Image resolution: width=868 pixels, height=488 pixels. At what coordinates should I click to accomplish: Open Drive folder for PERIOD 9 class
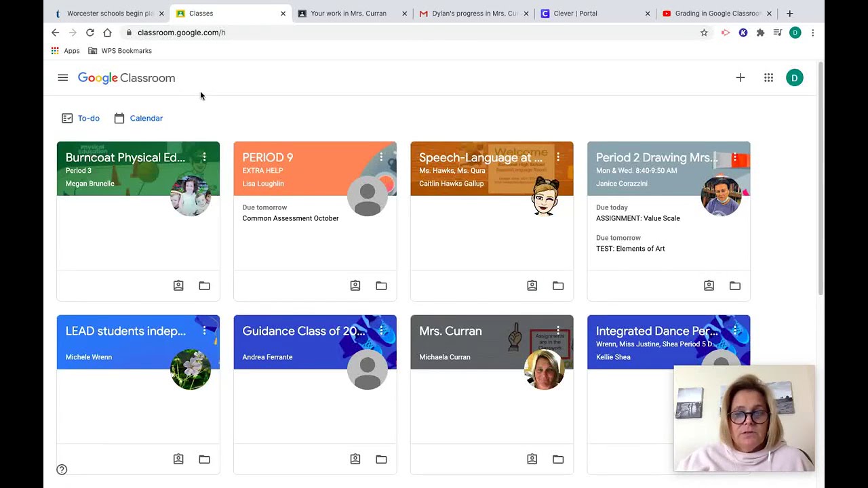point(381,286)
